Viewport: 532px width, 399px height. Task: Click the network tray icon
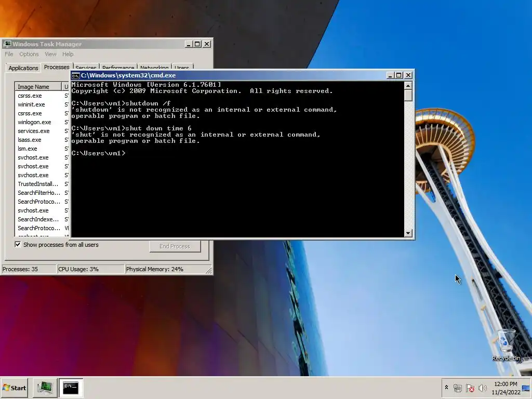pyautogui.click(x=457, y=388)
